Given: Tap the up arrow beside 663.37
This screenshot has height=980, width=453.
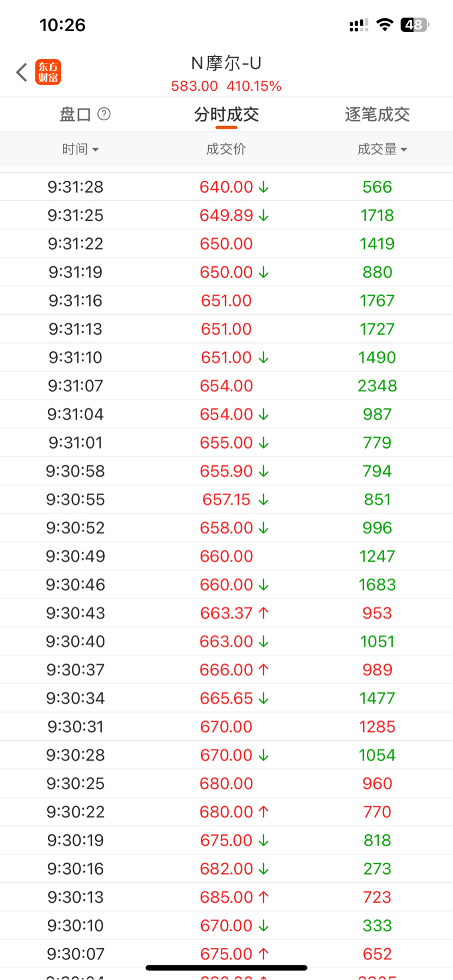Looking at the screenshot, I should click(x=264, y=613).
